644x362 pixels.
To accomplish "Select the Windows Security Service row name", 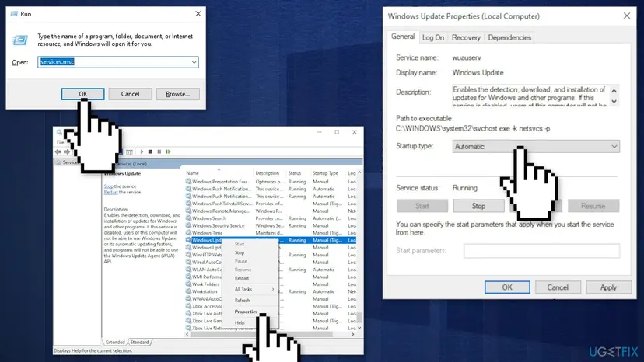I will [x=218, y=226].
